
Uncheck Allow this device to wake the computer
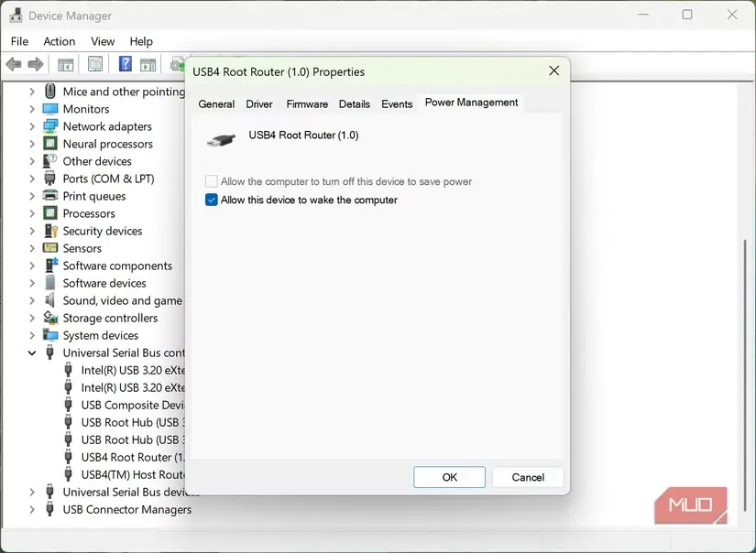211,200
